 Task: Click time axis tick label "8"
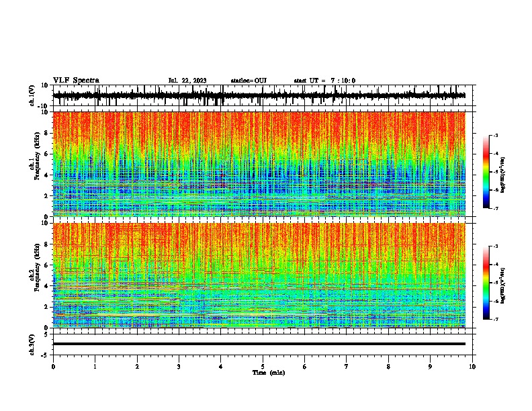[388, 367]
